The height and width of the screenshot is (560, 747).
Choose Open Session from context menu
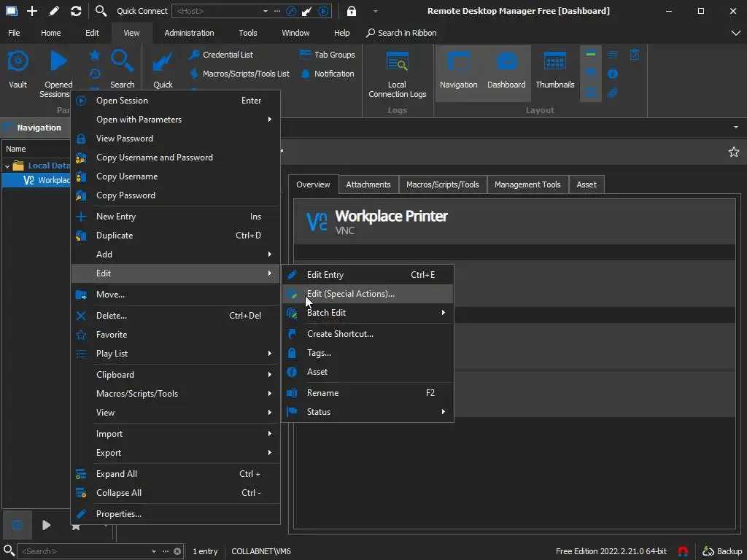(x=175, y=101)
